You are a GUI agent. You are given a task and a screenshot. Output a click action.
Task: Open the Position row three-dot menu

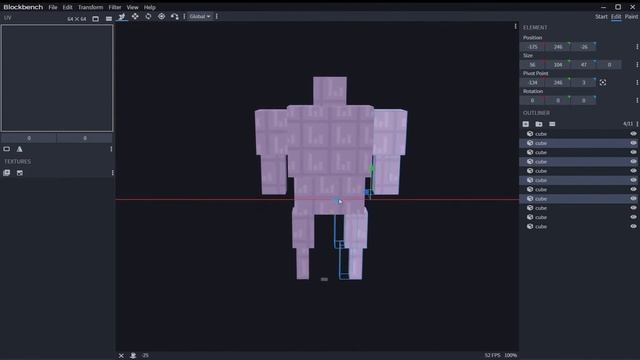(x=637, y=47)
